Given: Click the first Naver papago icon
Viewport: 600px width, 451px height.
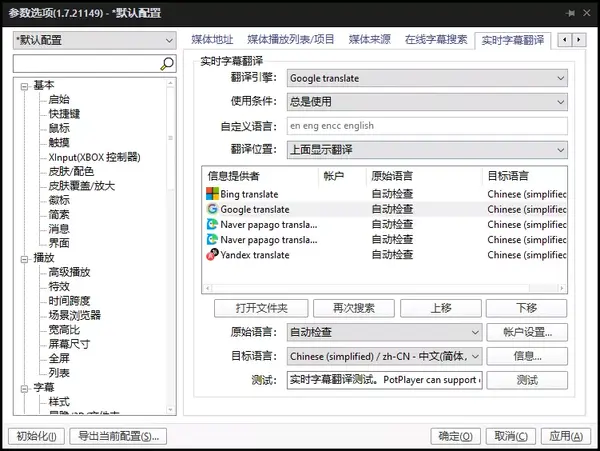Looking at the screenshot, I should pyautogui.click(x=212, y=224).
